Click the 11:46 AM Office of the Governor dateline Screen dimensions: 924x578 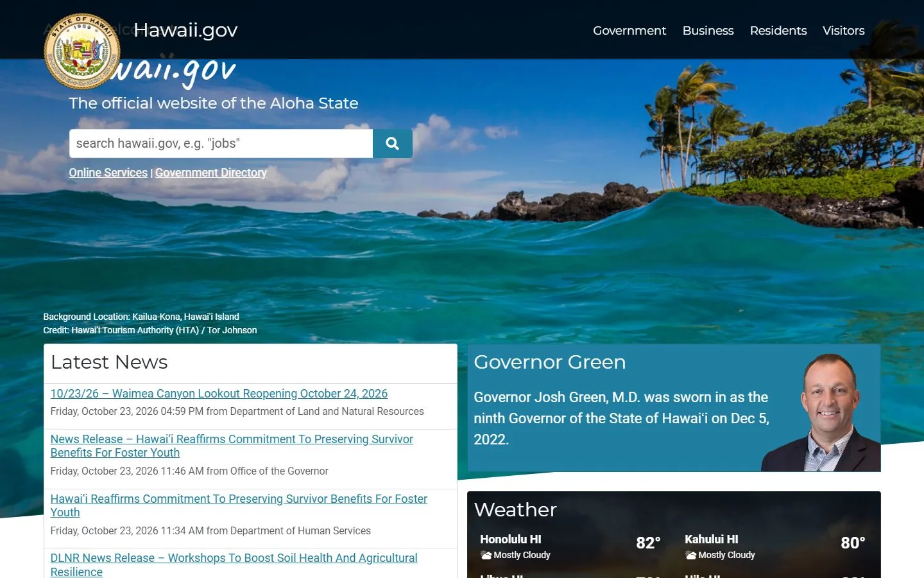coord(189,471)
